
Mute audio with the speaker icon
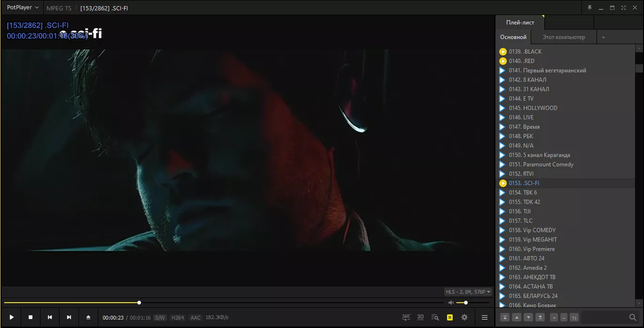click(451, 303)
